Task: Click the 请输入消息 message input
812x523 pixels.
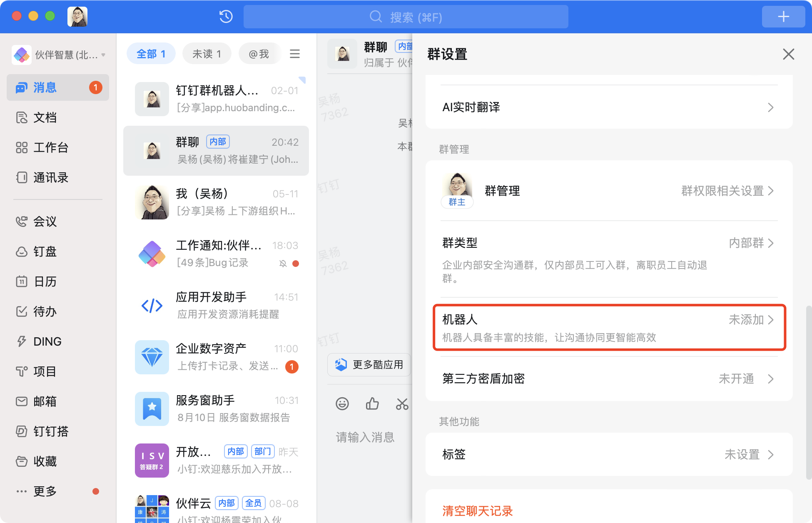Action: pyautogui.click(x=365, y=437)
